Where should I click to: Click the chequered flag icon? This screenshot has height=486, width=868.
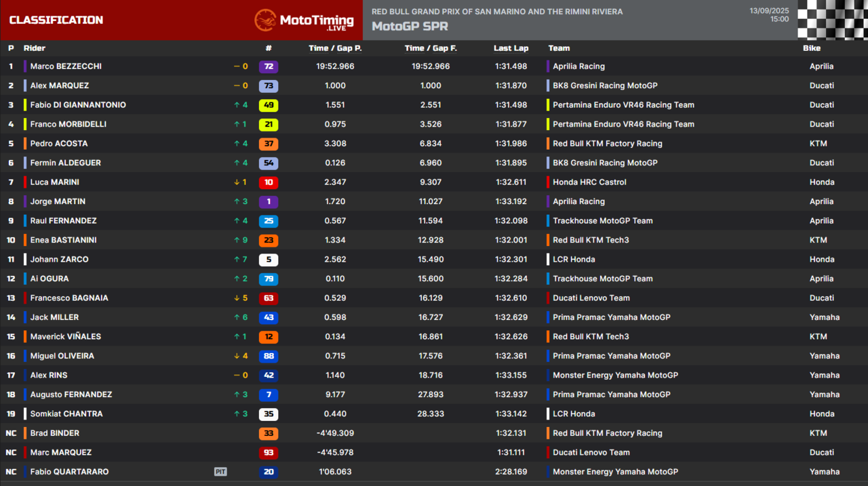pos(833,20)
